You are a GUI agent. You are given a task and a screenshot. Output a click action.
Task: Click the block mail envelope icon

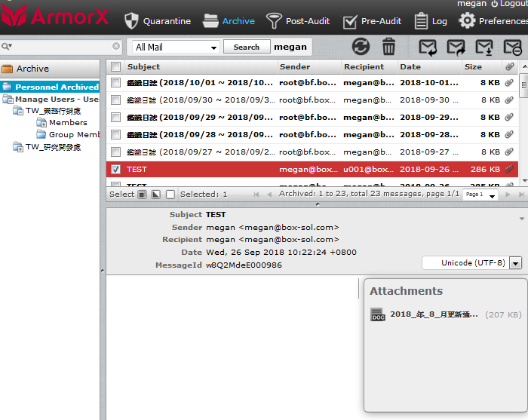pos(512,47)
